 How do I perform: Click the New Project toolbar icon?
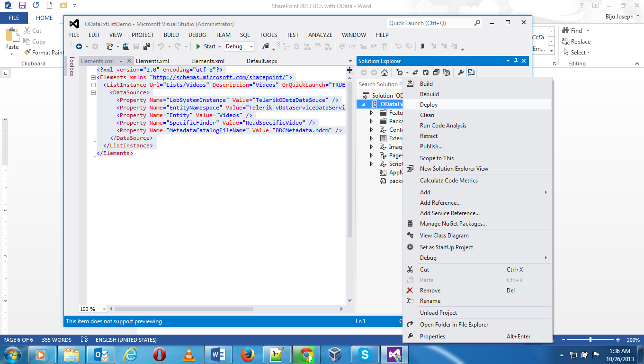coord(109,46)
